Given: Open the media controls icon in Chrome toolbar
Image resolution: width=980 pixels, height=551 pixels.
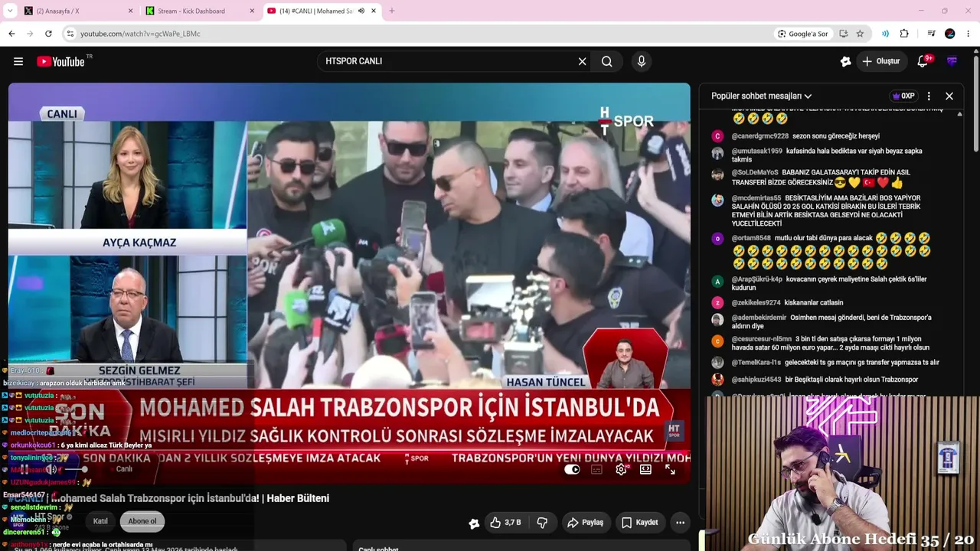Looking at the screenshot, I should [931, 34].
